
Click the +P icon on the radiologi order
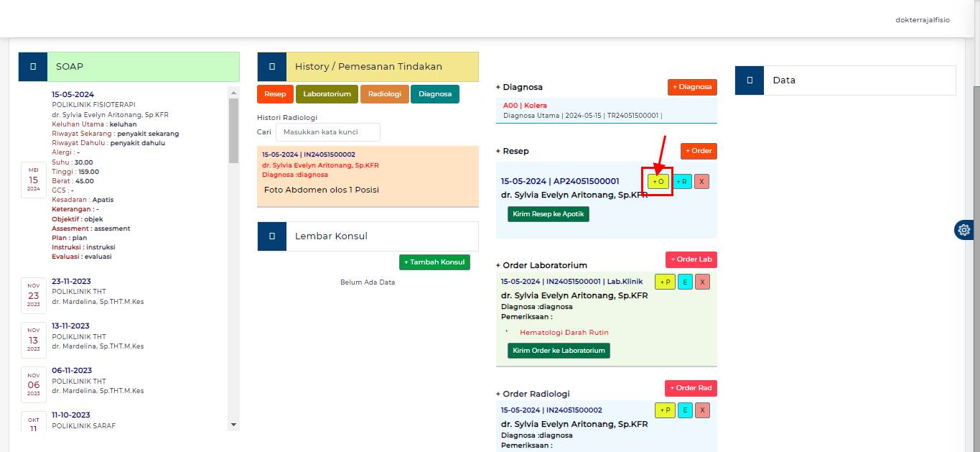pyautogui.click(x=665, y=410)
